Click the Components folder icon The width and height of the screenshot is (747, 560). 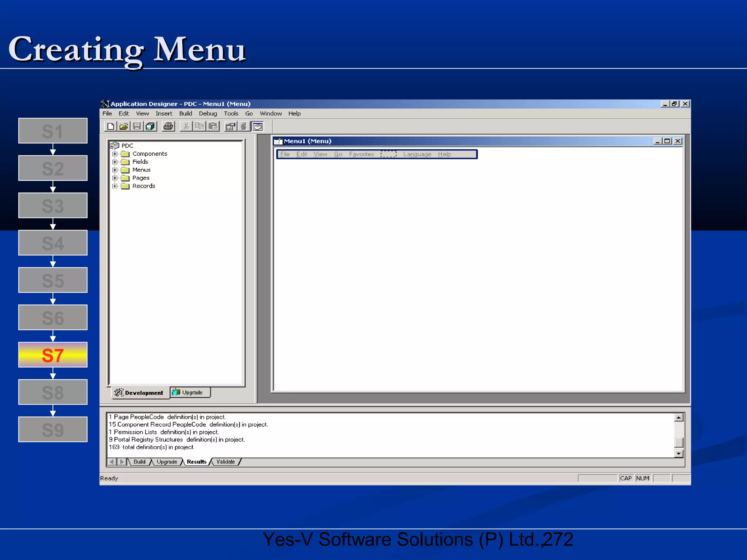(125, 154)
